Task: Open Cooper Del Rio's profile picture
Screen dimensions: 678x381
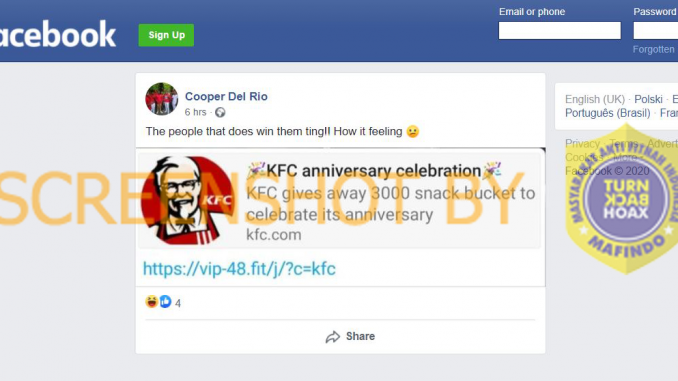Action: (162, 99)
